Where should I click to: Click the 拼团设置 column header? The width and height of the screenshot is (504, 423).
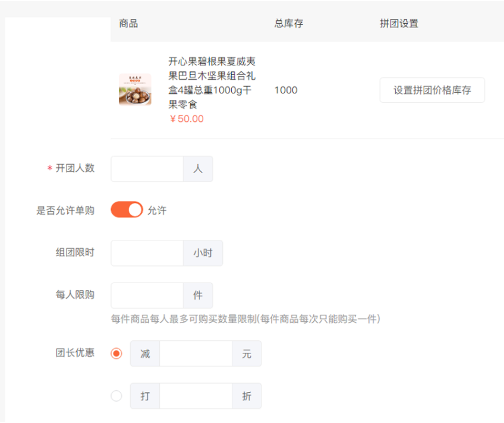point(399,23)
